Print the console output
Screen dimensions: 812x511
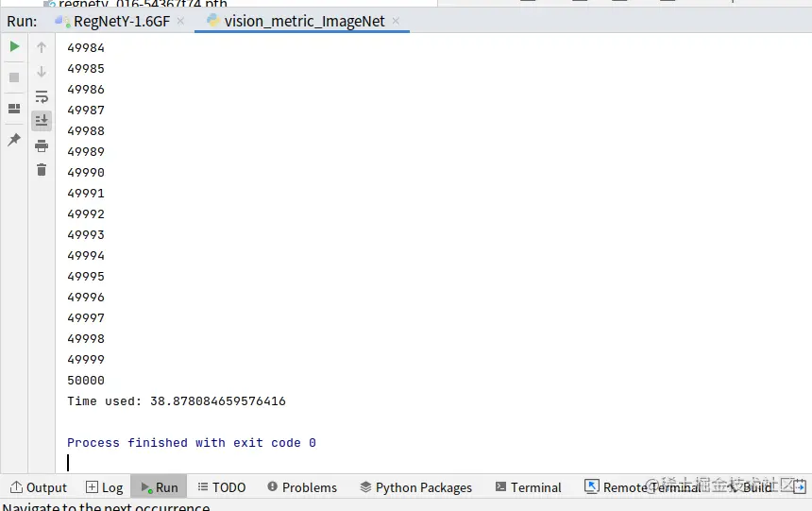tap(42, 145)
